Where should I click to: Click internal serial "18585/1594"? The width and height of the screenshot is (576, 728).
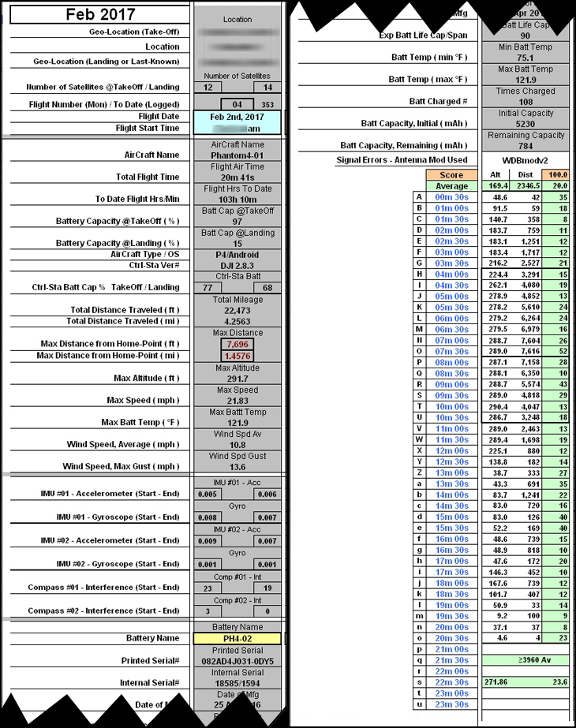(x=238, y=683)
